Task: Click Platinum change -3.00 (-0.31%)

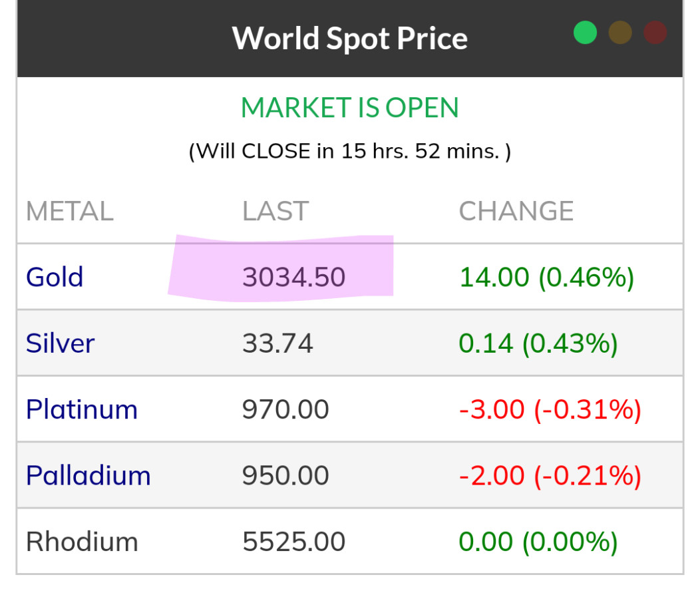Action: [x=550, y=409]
